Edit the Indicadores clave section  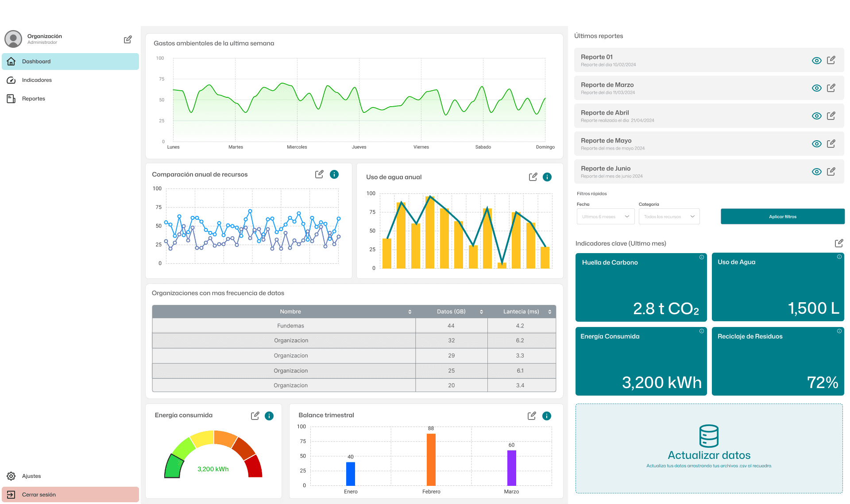click(839, 243)
